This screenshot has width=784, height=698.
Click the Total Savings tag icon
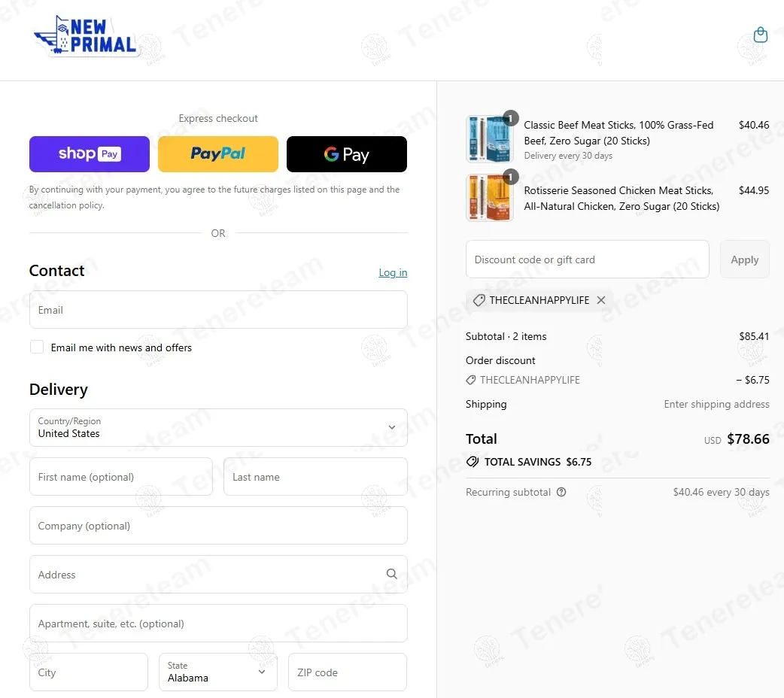coord(473,462)
